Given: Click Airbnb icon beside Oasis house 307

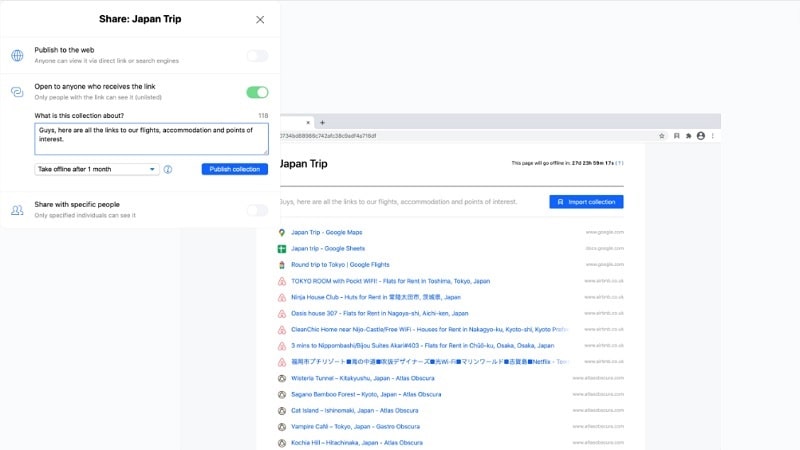Looking at the screenshot, I should coord(282,313).
